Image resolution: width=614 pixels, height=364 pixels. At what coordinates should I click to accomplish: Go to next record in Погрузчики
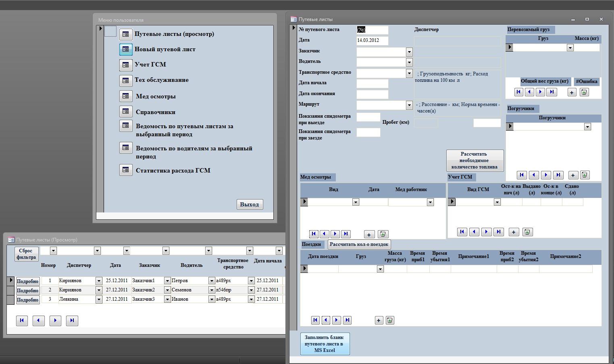pyautogui.click(x=546, y=175)
